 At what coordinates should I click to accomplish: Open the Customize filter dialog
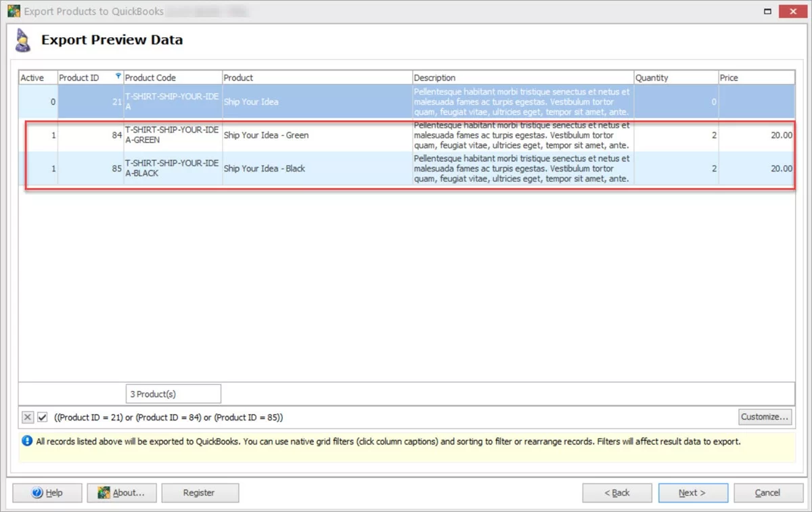765,417
